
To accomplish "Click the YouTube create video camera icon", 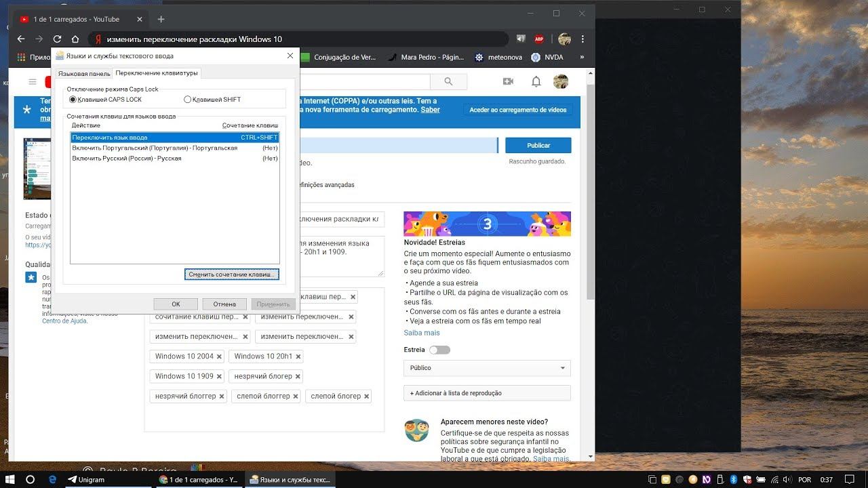I will point(508,81).
